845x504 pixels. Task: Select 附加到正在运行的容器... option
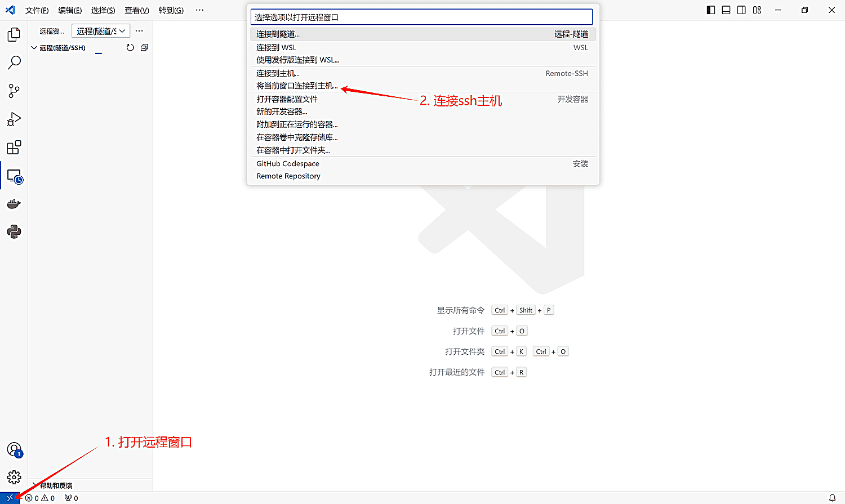[x=423, y=124]
